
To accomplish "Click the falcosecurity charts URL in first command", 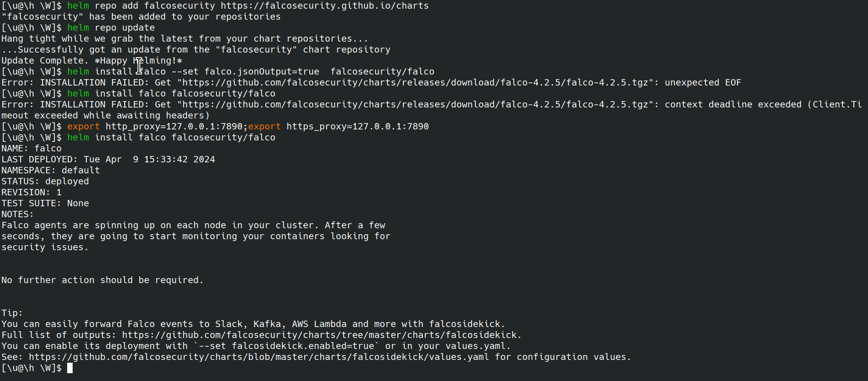I will [x=325, y=6].
